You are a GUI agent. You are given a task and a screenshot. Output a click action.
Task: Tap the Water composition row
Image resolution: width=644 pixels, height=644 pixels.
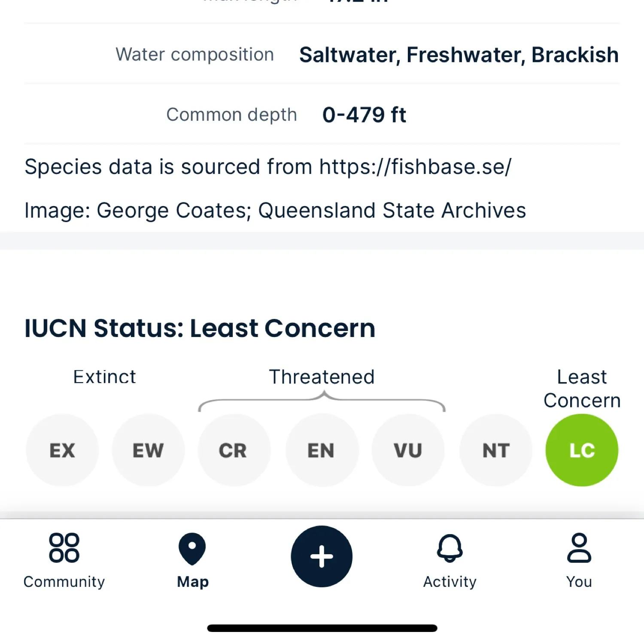(x=322, y=55)
